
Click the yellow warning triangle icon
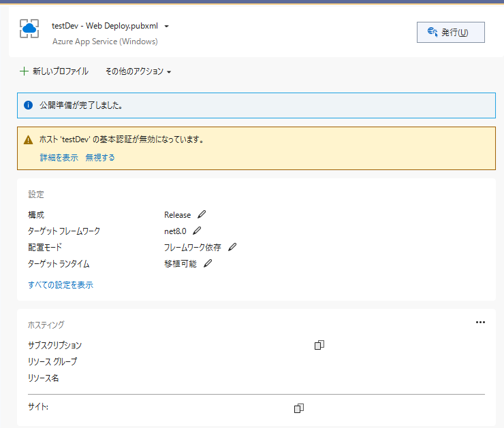click(29, 140)
